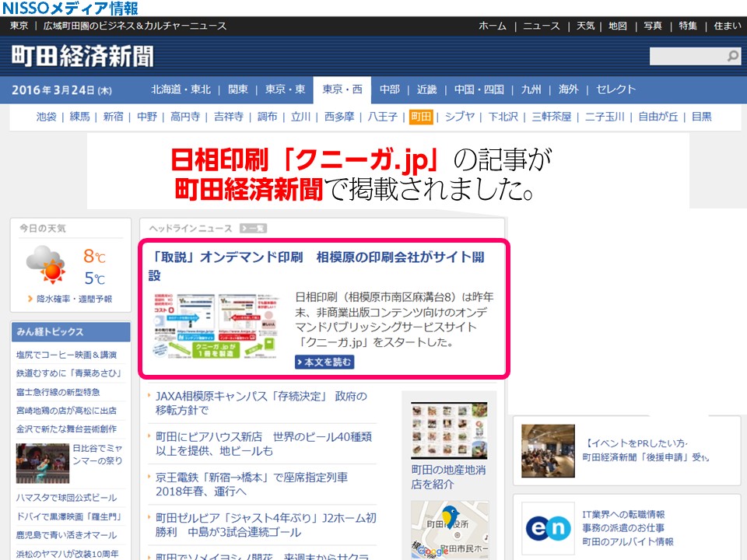Click the en-japan logo icon
The width and height of the screenshot is (747, 560).
pos(548,528)
